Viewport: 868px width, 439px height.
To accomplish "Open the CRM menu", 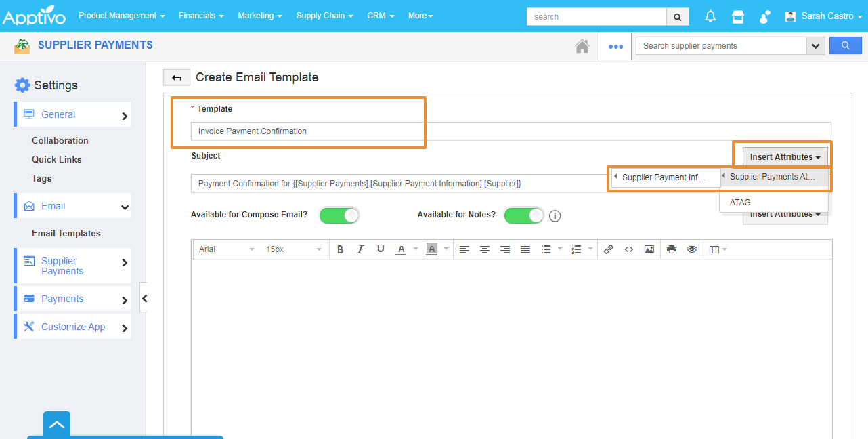I will coord(381,16).
